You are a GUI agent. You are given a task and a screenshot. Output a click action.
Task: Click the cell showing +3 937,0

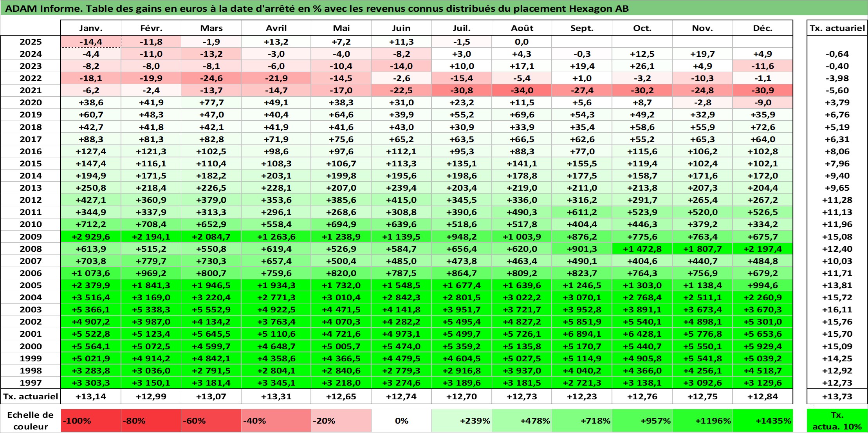[x=522, y=370]
